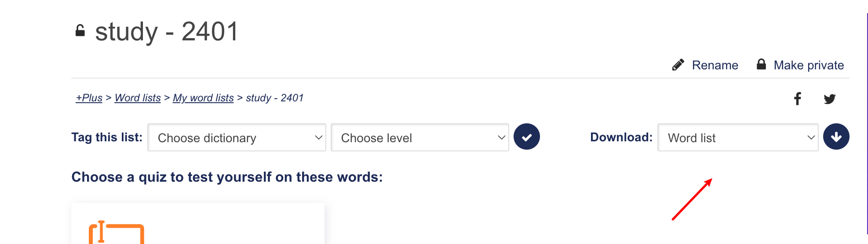Open Word lists breadcrumb link
This screenshot has height=244, width=868.
click(x=138, y=98)
